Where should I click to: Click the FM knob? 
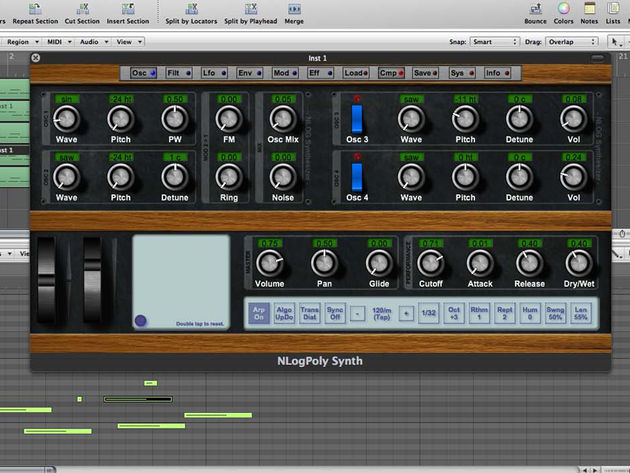(x=229, y=119)
